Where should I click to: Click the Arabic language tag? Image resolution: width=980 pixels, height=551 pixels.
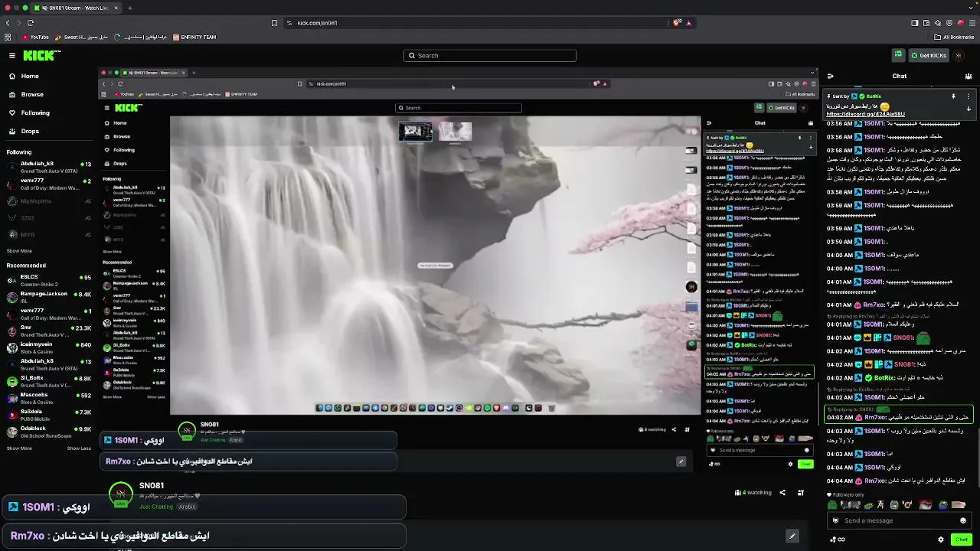click(188, 507)
